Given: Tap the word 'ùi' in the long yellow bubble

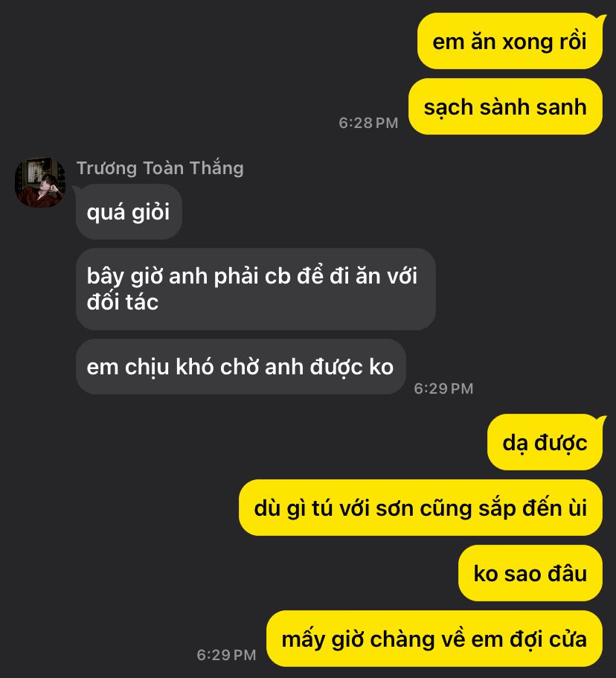Looking at the screenshot, I should click(x=577, y=508).
